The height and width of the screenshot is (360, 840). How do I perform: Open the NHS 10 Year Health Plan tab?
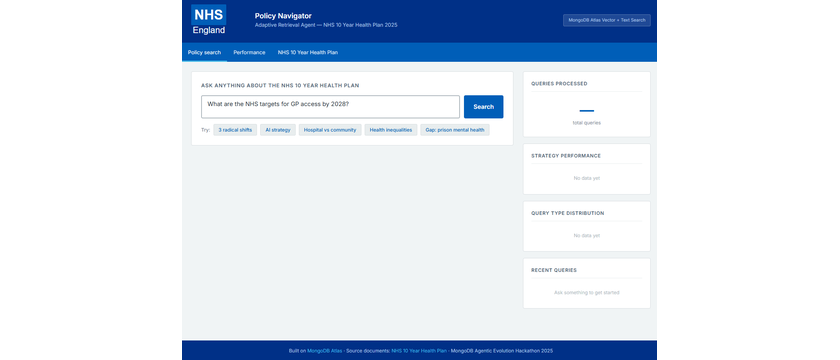[308, 52]
